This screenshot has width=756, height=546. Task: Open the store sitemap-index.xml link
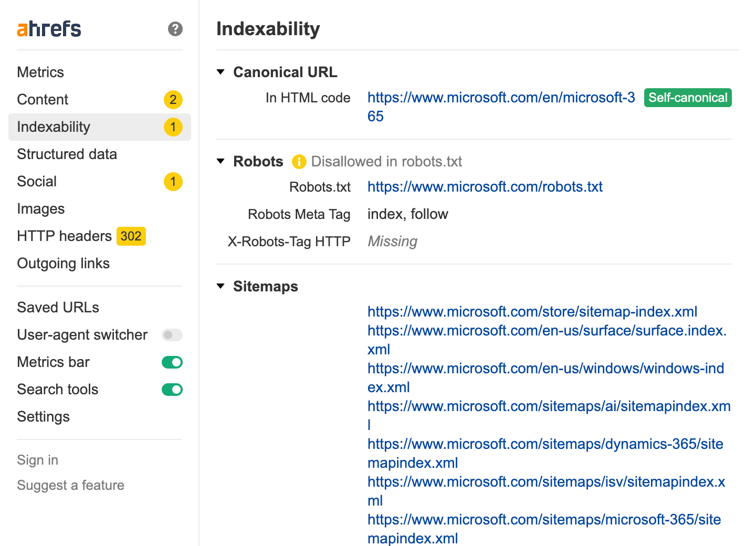pos(532,312)
